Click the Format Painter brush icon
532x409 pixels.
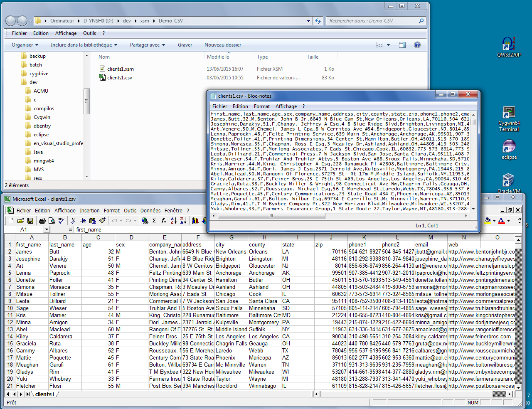click(102, 221)
